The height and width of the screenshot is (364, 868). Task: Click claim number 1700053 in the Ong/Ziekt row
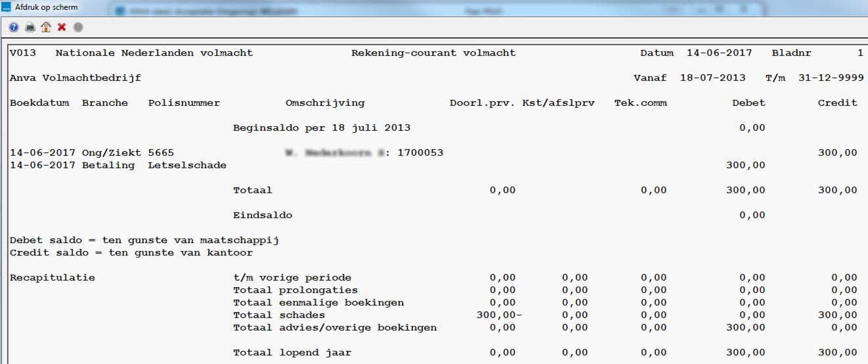[420, 152]
